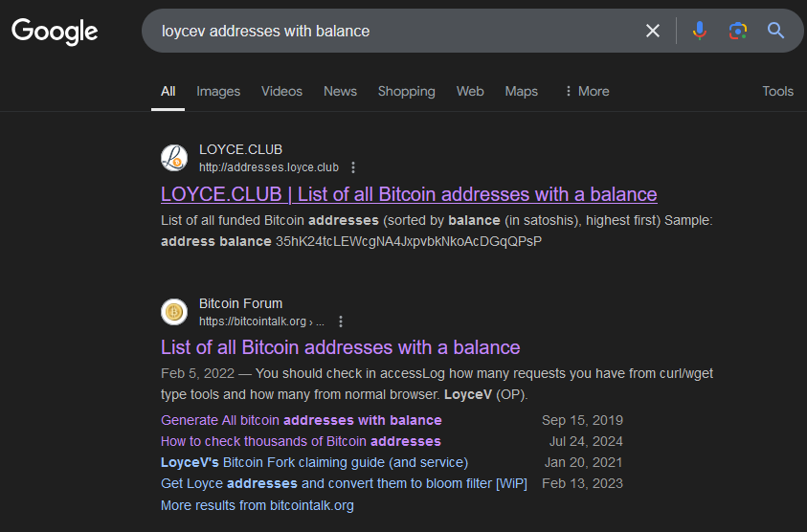The image size is (807, 532).
Task: Open the LOYCE.CLUB site name
Action: (241, 149)
